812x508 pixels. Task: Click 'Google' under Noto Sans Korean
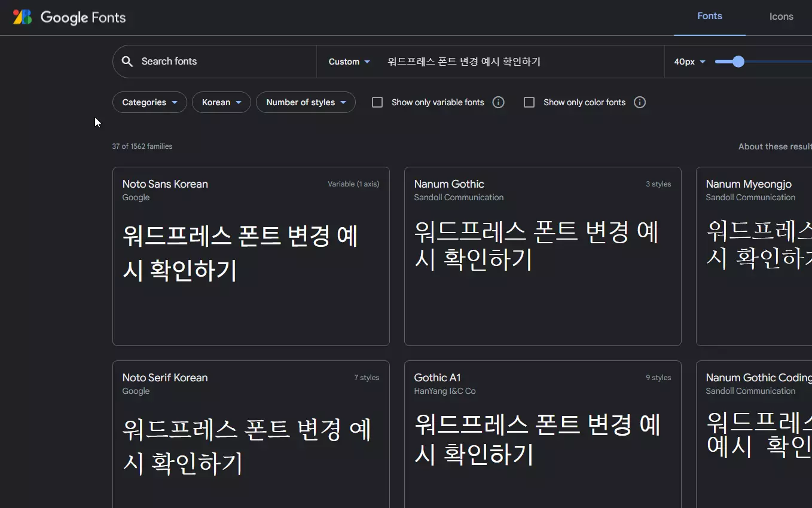(136, 197)
